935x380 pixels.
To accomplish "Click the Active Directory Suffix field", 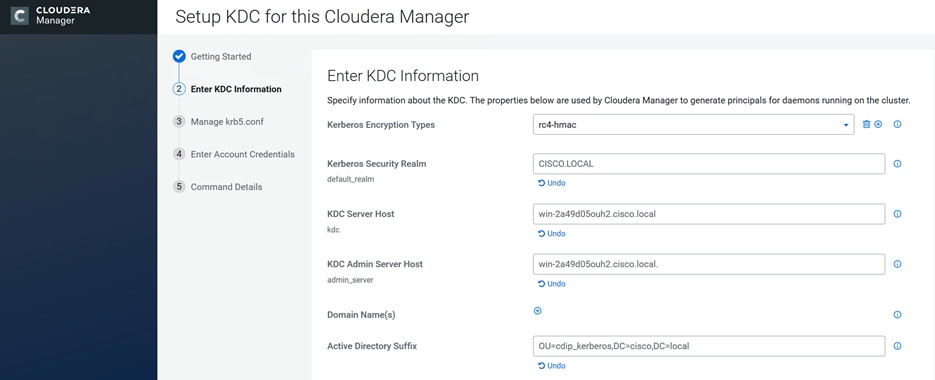I will click(x=709, y=345).
